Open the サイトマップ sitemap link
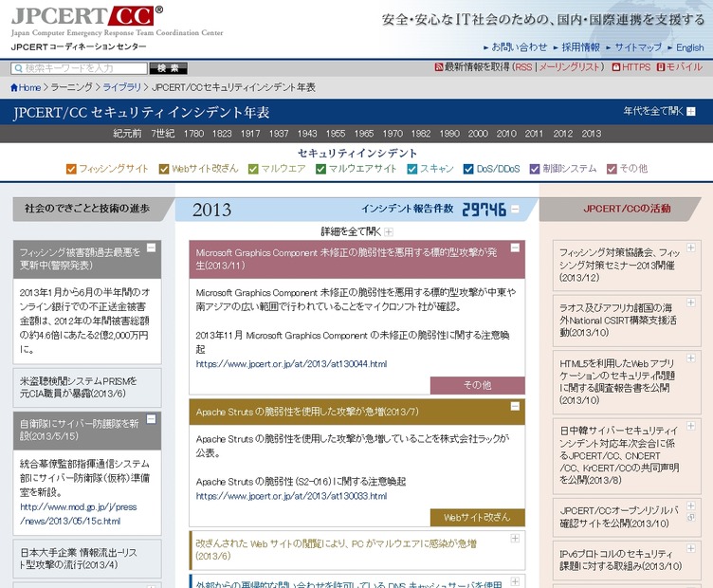Screen dimensions: 713x588 tap(638, 47)
